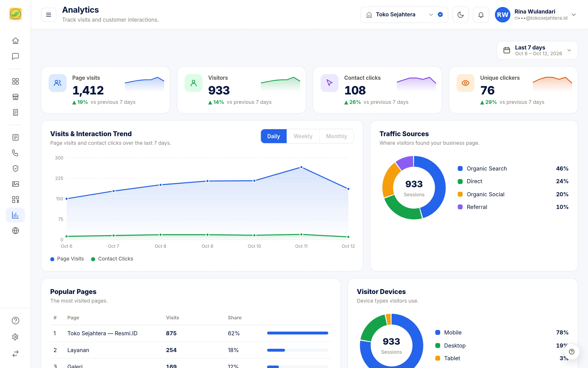Open the receipt sidebar icon
Screen dimensions: 588x368
point(15,112)
